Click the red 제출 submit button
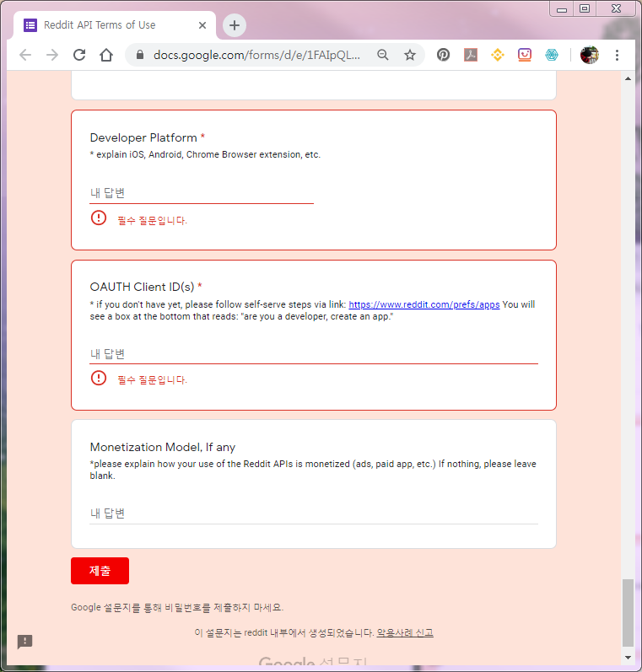Screen dimensions: 642x672 (x=100, y=571)
